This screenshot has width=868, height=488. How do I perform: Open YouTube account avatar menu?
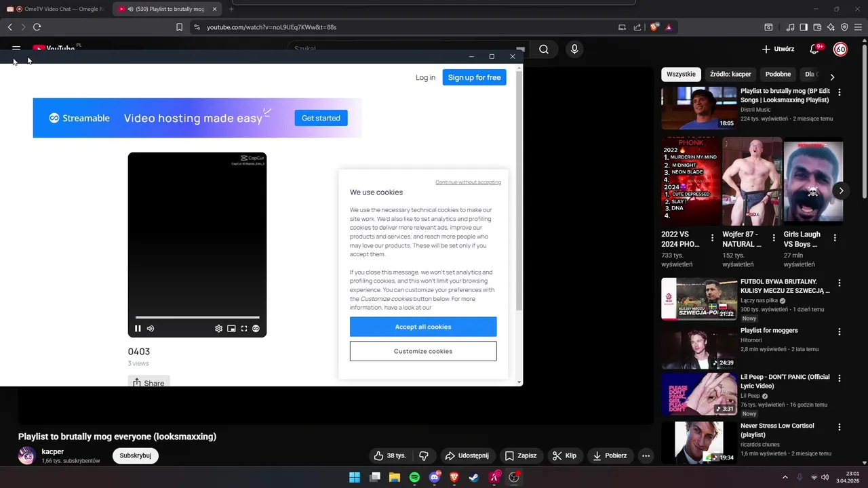pyautogui.click(x=840, y=49)
